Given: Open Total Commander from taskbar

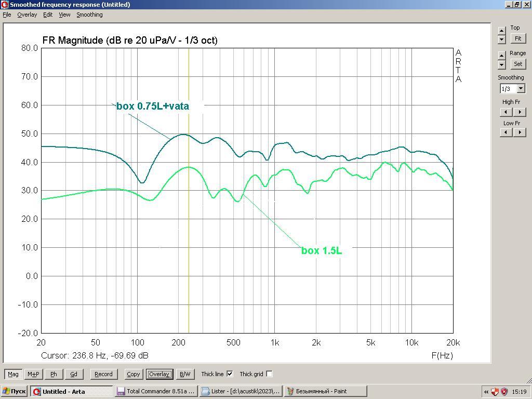Looking at the screenshot, I should coord(156,391).
